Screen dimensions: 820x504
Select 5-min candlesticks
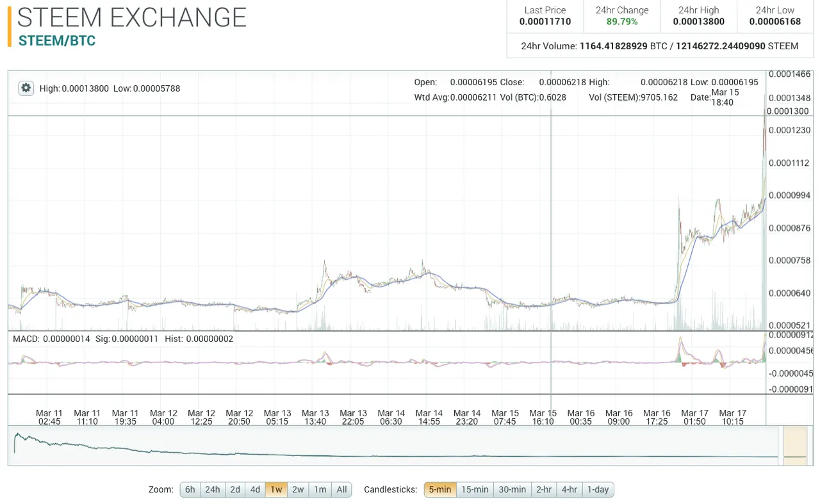440,490
